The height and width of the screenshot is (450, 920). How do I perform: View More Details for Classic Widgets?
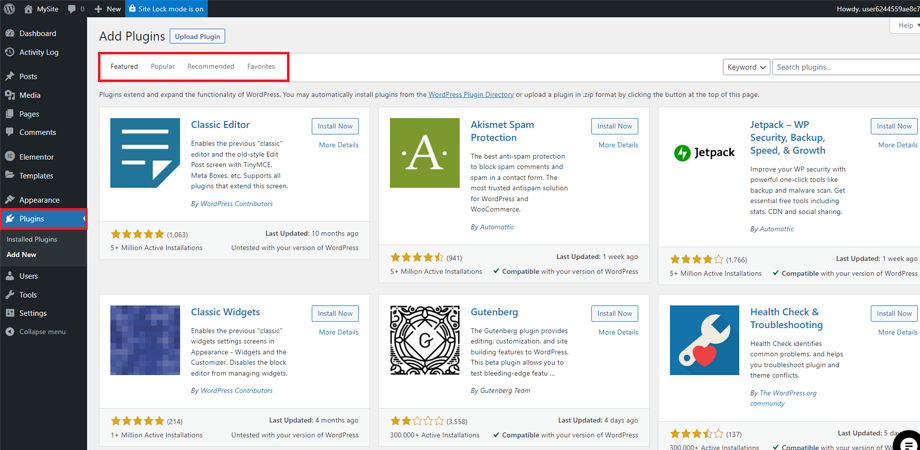[x=339, y=332]
